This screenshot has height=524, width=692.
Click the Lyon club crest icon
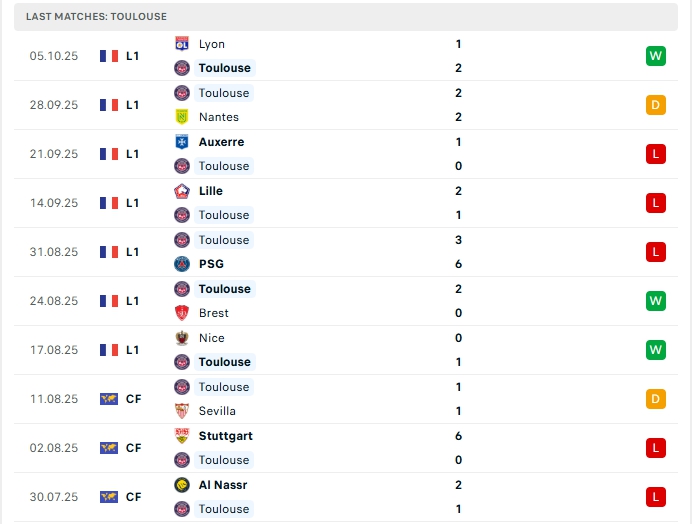pyautogui.click(x=182, y=44)
